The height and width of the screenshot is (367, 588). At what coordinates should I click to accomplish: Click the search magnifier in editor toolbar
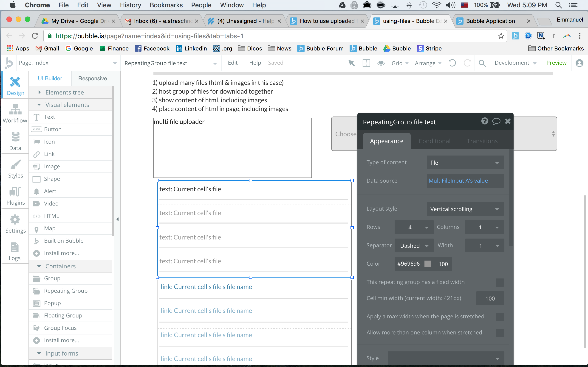pyautogui.click(x=482, y=63)
